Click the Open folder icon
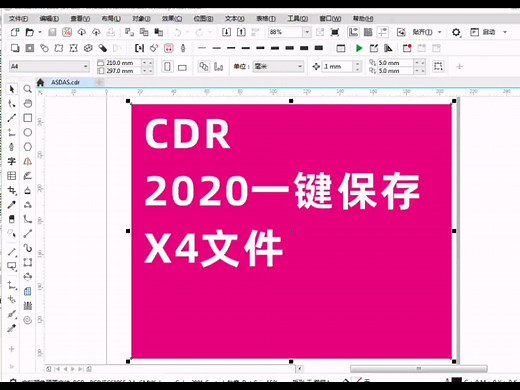 pyautogui.click(x=30, y=32)
